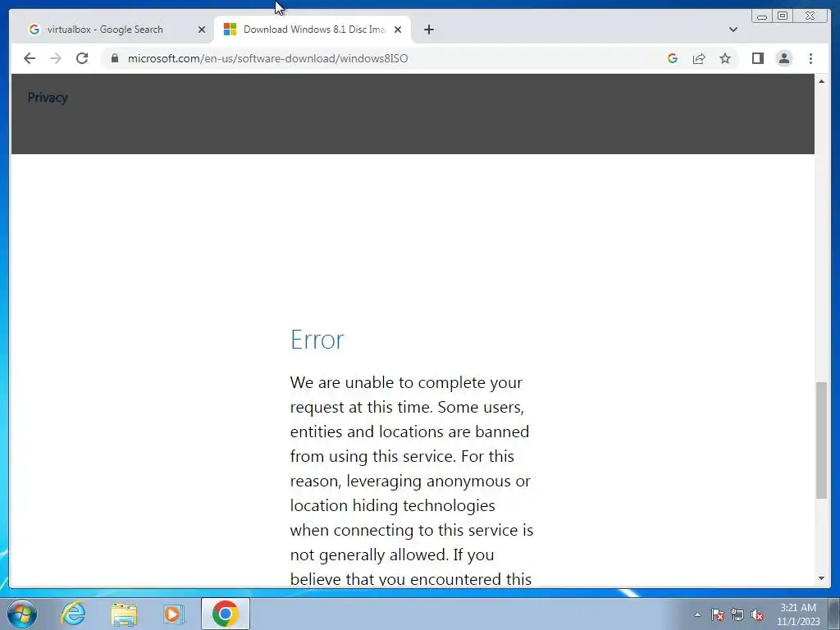Restore down the Chrome window
The height and width of the screenshot is (630, 840).
(783, 16)
